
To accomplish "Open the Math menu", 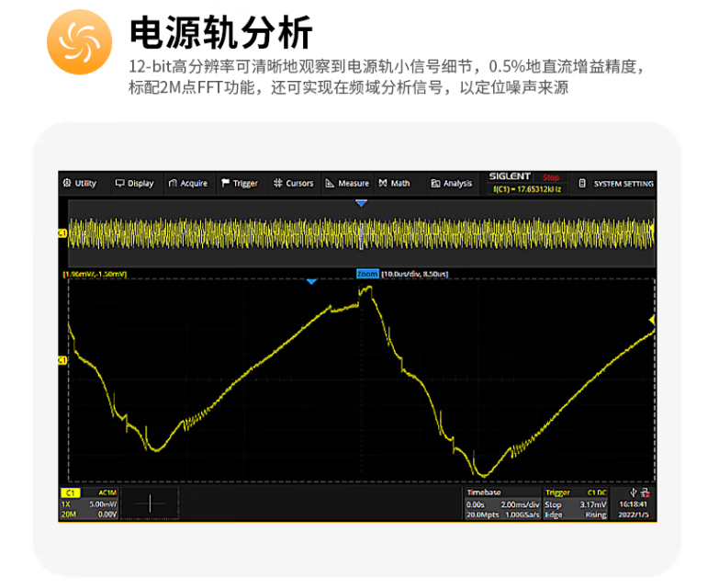I will pos(394,184).
